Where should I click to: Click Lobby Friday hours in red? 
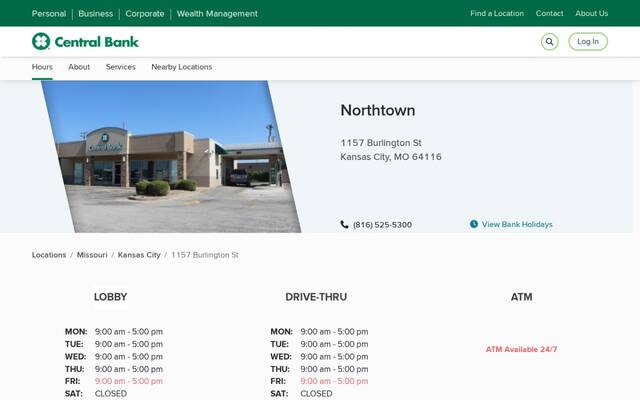click(129, 381)
